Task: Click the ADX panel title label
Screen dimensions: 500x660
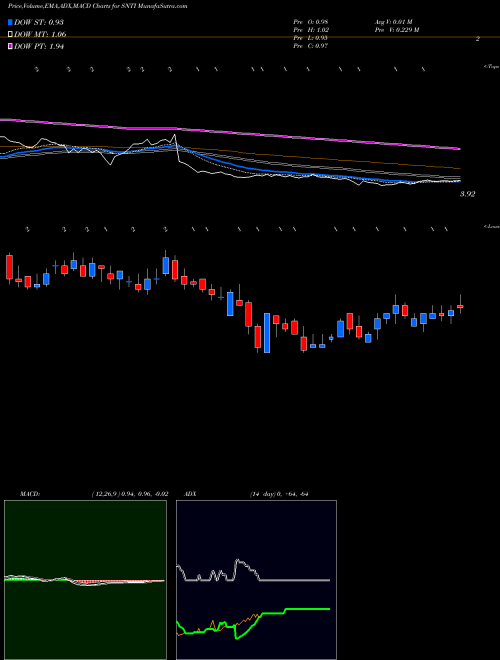Action: point(190,494)
